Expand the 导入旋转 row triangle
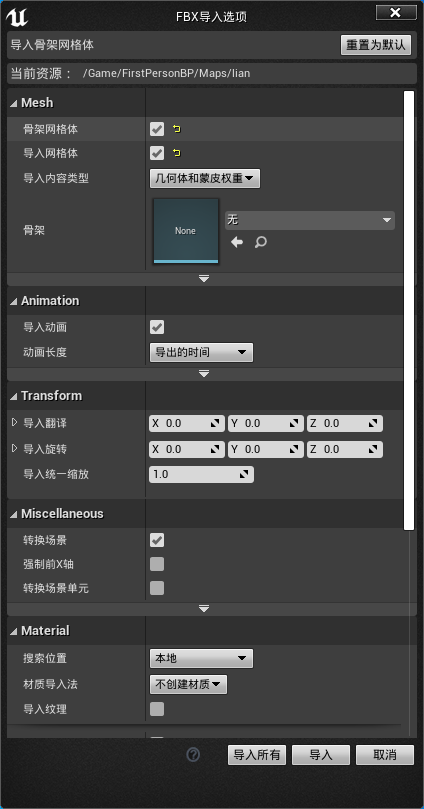The image size is (424, 809). pyautogui.click(x=14, y=448)
